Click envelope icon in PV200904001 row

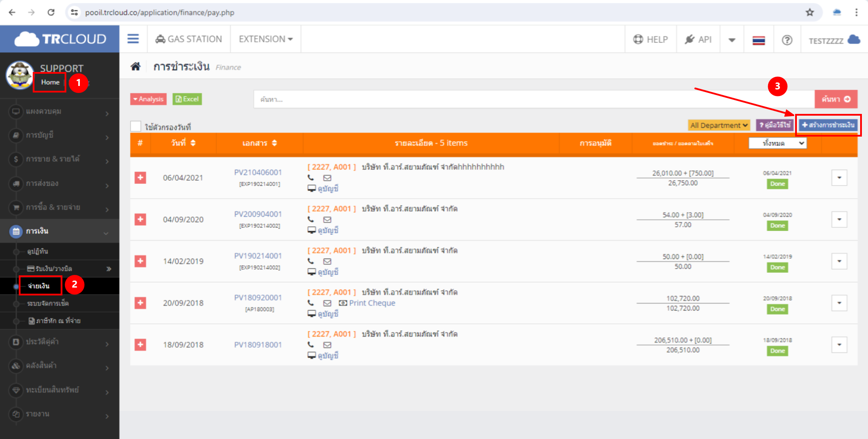point(327,219)
